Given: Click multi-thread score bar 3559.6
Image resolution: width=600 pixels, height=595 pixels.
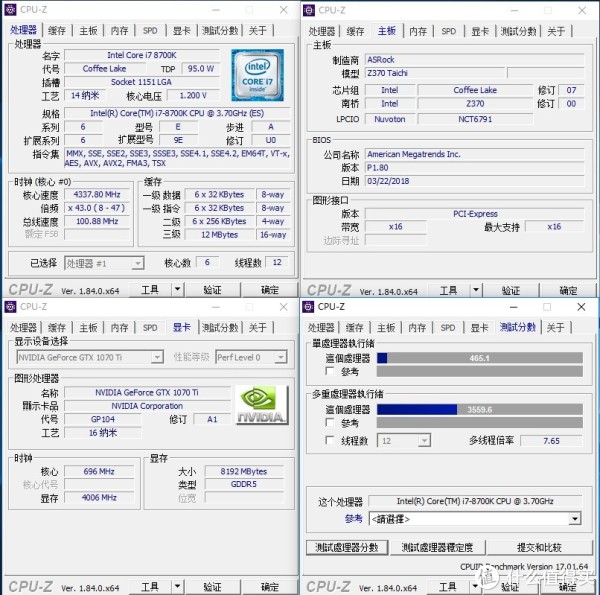Looking at the screenshot, I should pos(480,409).
